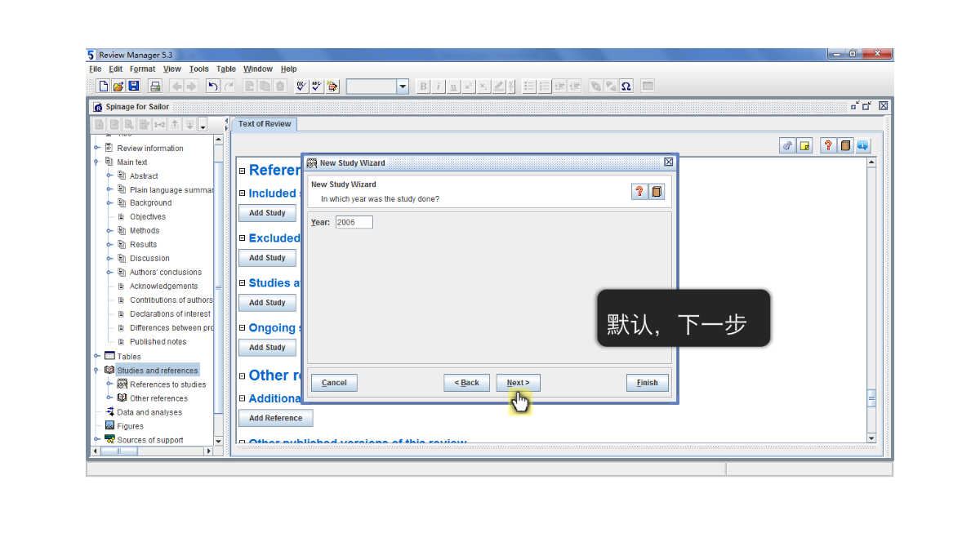
Task: Print using the printer toolbar icon
Action: tap(155, 86)
